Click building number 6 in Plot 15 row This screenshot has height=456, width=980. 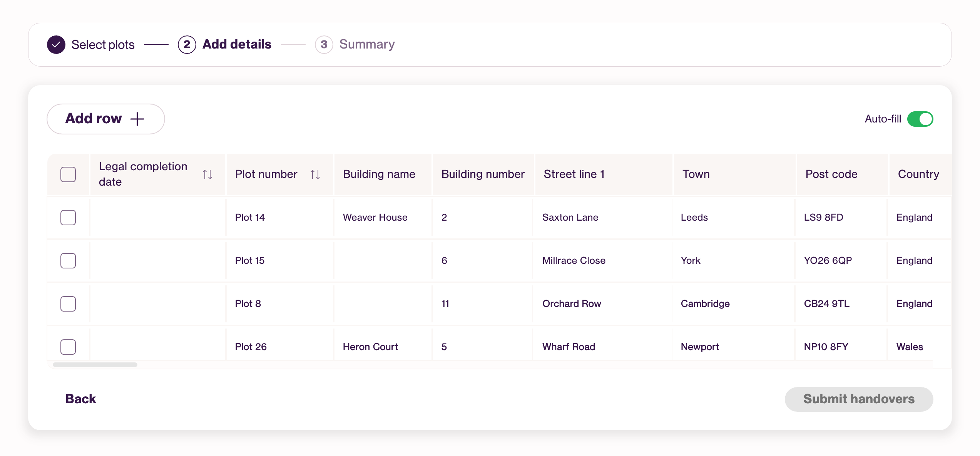(483, 261)
